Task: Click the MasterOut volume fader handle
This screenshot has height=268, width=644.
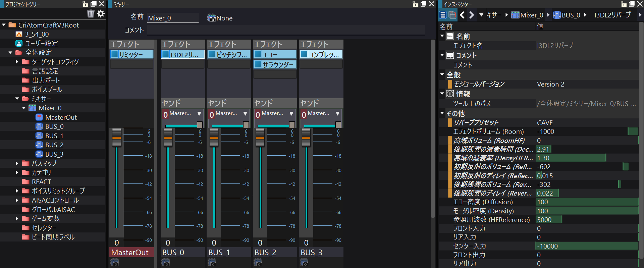Action: pyautogui.click(x=116, y=138)
